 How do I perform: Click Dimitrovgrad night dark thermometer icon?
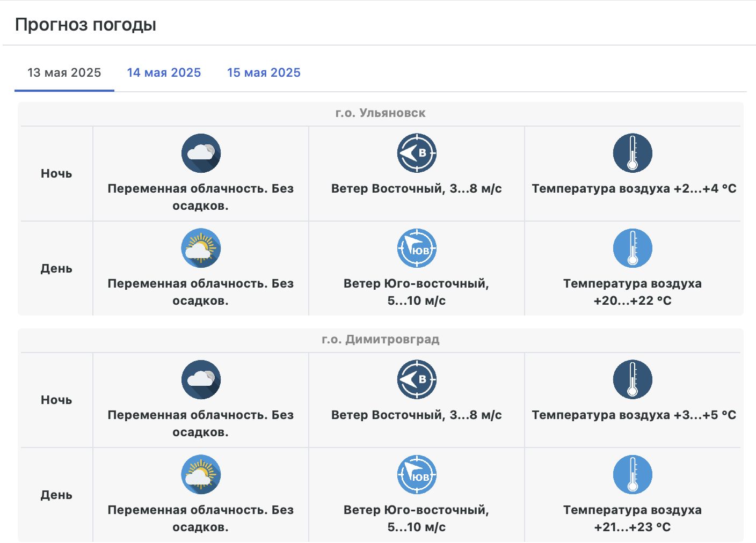633,379
